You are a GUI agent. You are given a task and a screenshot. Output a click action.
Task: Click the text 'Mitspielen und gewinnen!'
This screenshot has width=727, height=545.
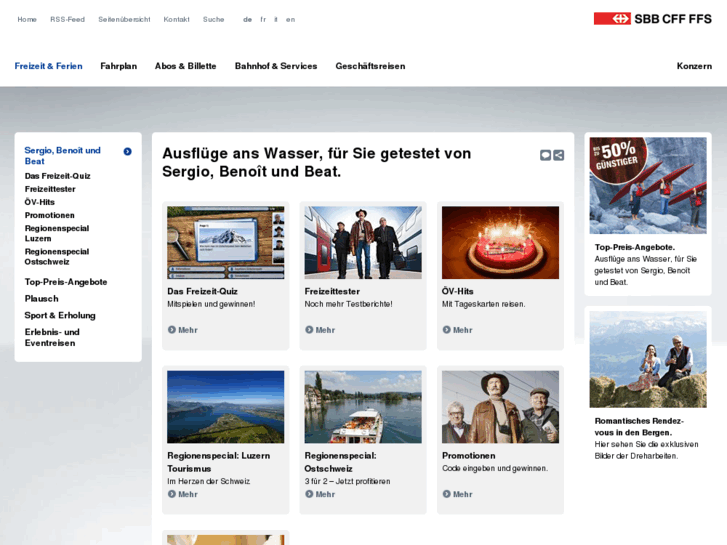tap(211, 304)
